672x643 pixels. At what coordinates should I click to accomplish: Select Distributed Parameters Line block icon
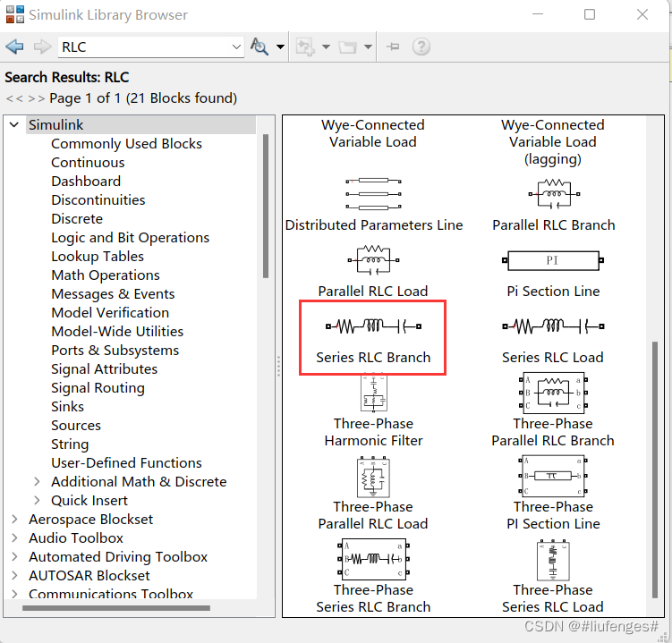[x=373, y=194]
